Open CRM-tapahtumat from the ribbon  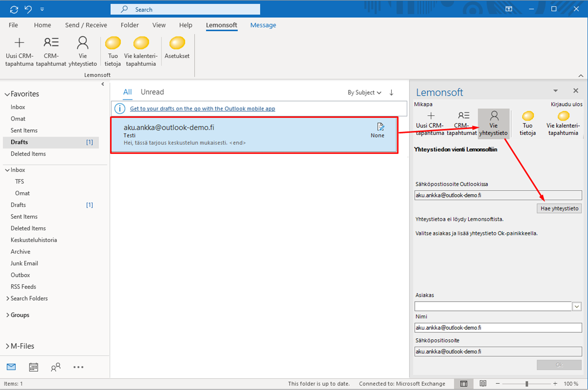(x=51, y=51)
